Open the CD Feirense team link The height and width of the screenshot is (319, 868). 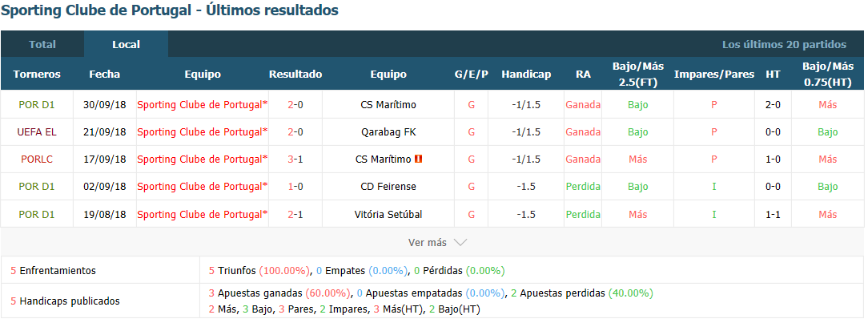click(388, 187)
